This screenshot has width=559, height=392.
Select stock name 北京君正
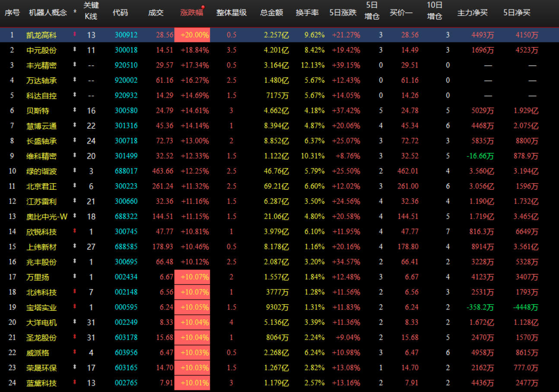pos(41,186)
